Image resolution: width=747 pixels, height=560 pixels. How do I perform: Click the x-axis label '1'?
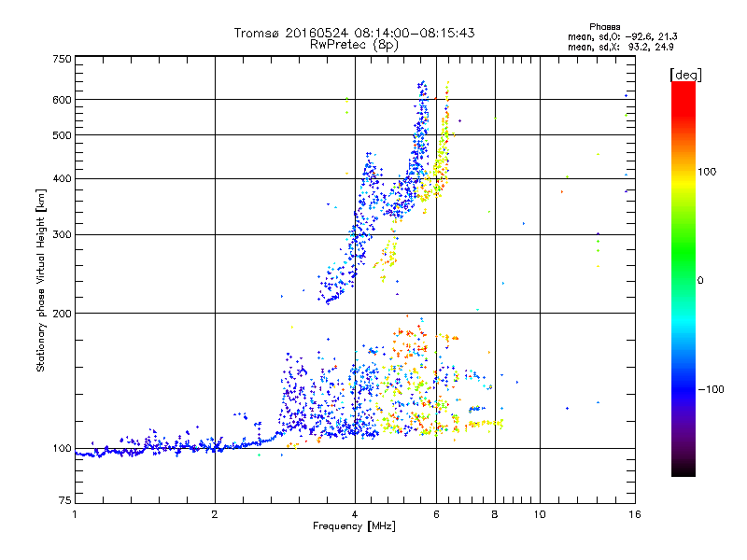click(75, 514)
